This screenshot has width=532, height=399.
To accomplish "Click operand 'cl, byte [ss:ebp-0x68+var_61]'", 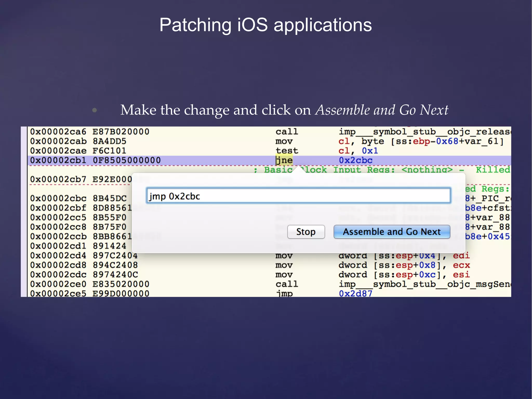I will click(x=421, y=141).
